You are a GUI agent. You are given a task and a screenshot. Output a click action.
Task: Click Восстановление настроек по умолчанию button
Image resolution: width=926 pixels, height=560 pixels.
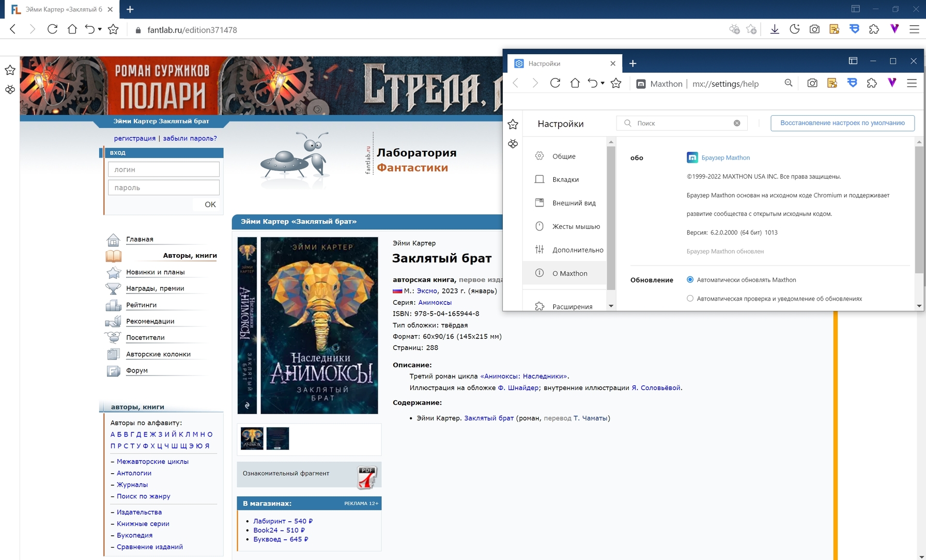842,123
